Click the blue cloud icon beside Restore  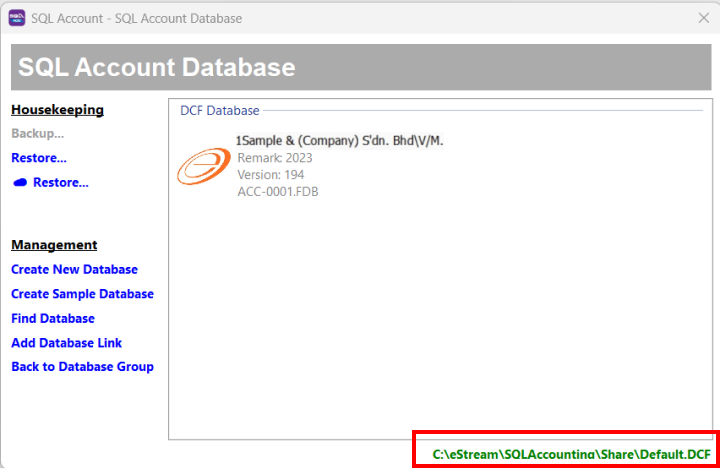20,183
